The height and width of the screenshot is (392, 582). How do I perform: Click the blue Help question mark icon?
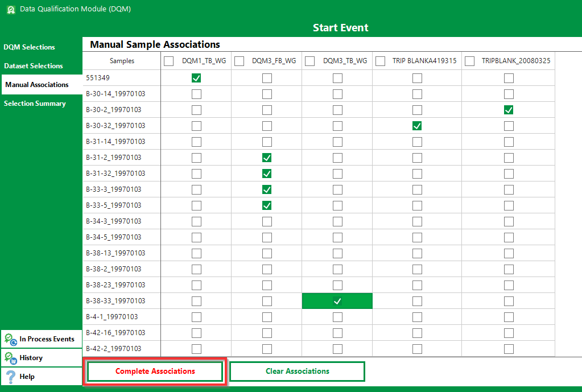[x=10, y=376]
